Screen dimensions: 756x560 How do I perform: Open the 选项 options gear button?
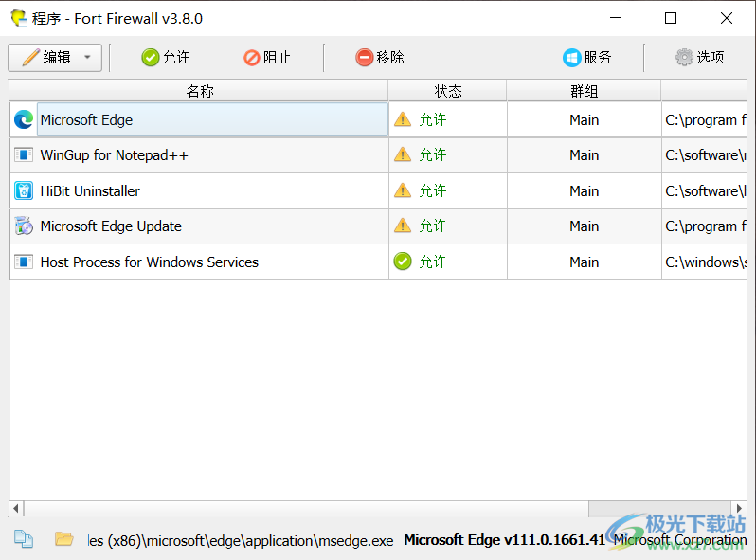[x=699, y=58]
